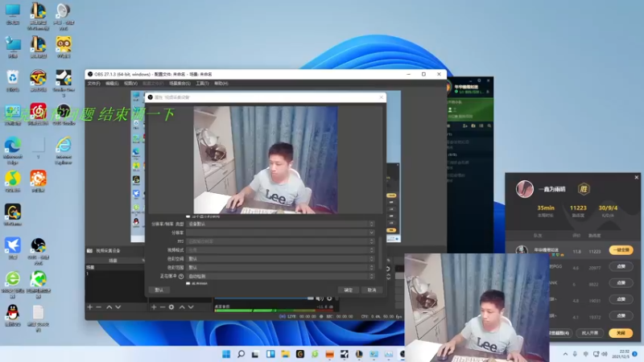Open the 帮助(H) menu in OBS
644x362 pixels.
click(221, 84)
